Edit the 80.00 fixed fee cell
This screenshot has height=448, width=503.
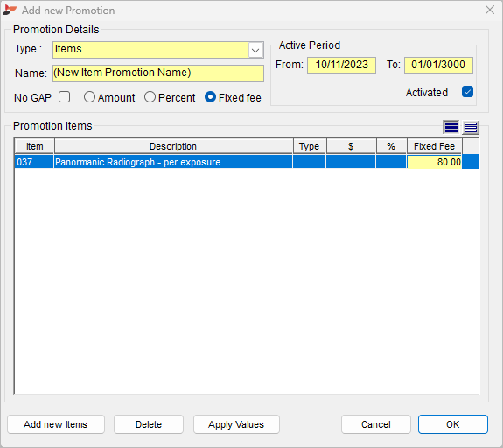(x=435, y=162)
